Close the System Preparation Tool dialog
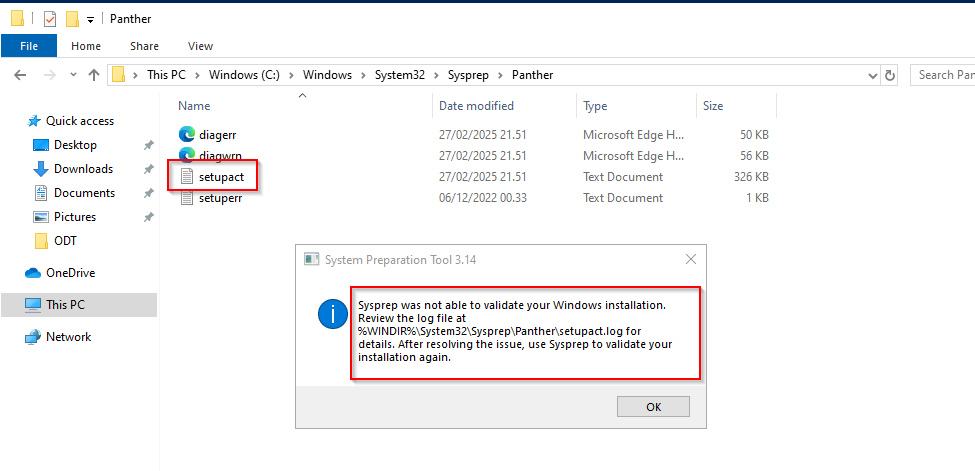975x471 pixels. [690, 259]
